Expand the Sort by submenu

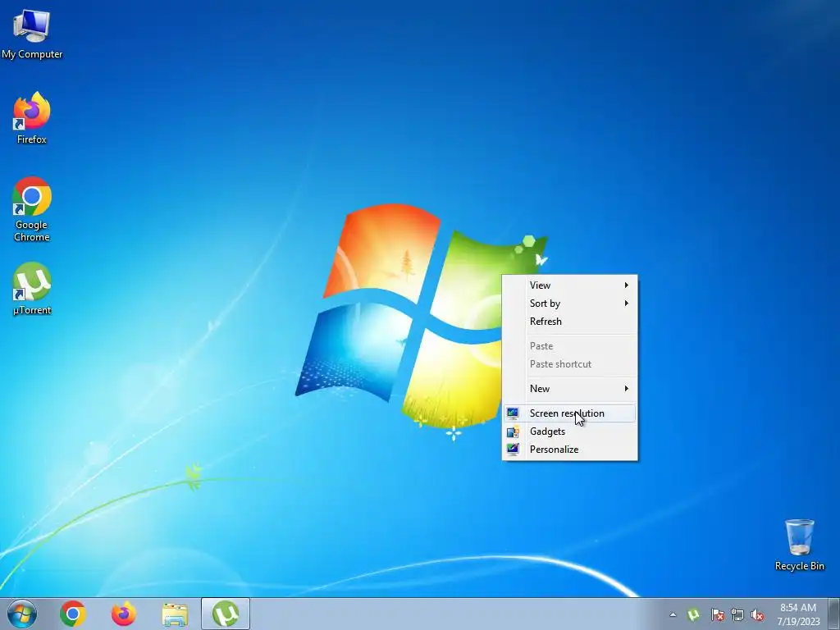pos(570,304)
